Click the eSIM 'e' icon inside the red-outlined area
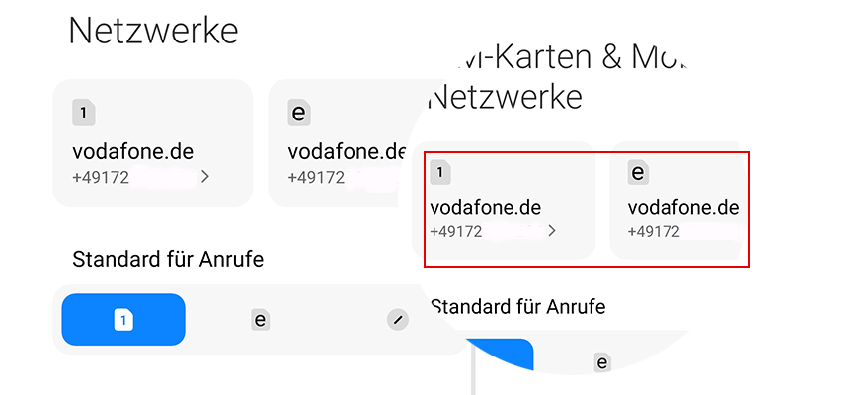 coord(638,172)
